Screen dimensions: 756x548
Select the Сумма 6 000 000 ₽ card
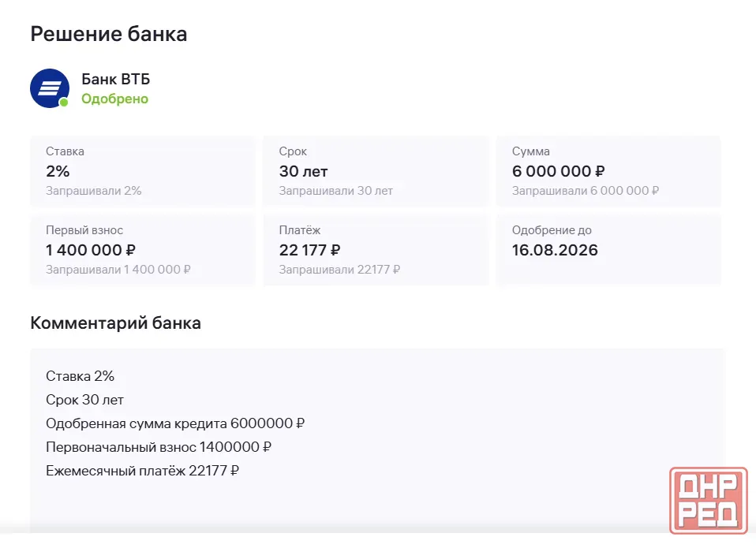pos(608,171)
